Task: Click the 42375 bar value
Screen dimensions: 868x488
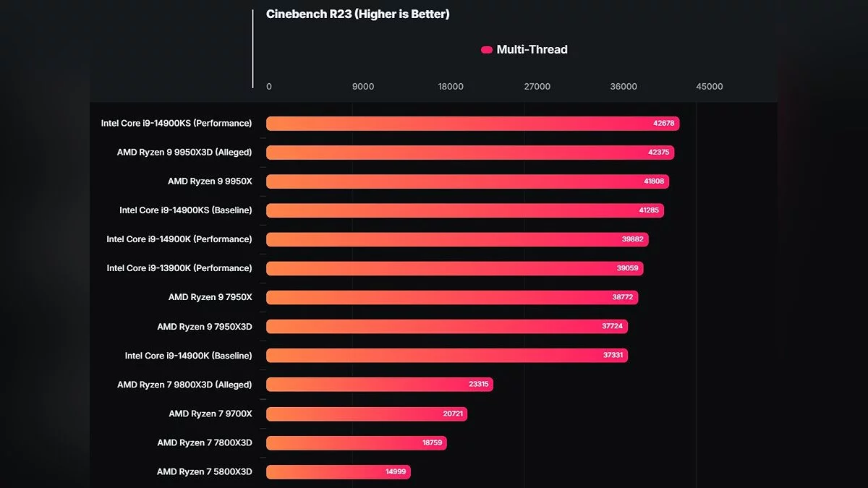Action: coord(658,153)
